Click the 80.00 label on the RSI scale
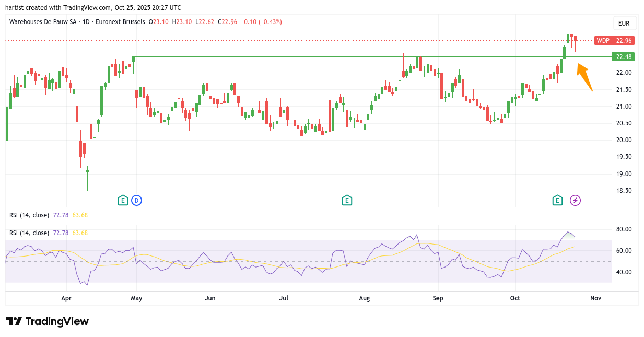The height and width of the screenshot is (337, 644). tap(624, 229)
